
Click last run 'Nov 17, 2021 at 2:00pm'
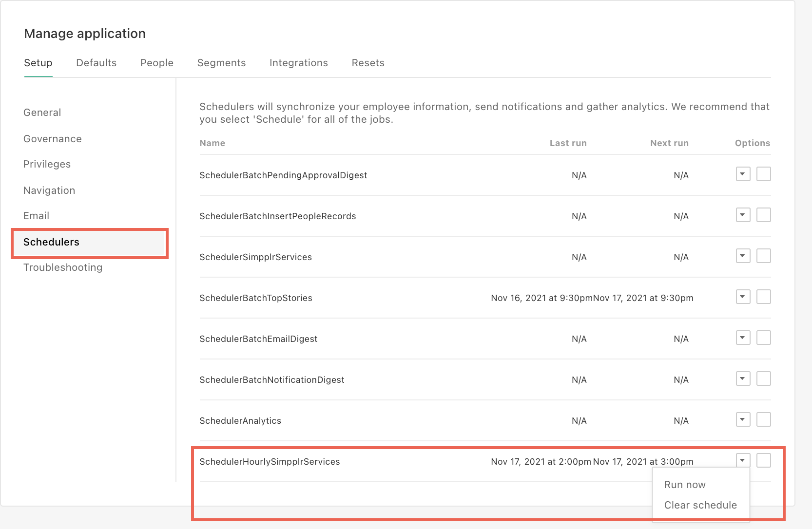tap(541, 462)
